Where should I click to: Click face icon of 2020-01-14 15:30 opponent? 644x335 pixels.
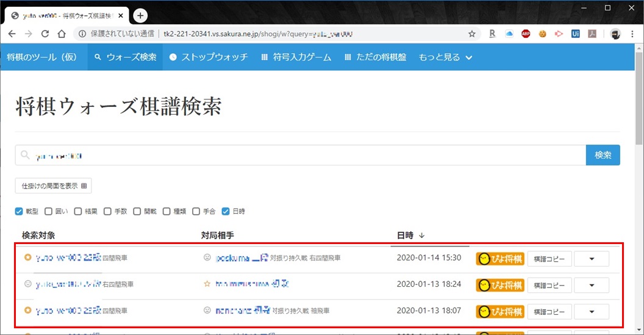[207, 258]
